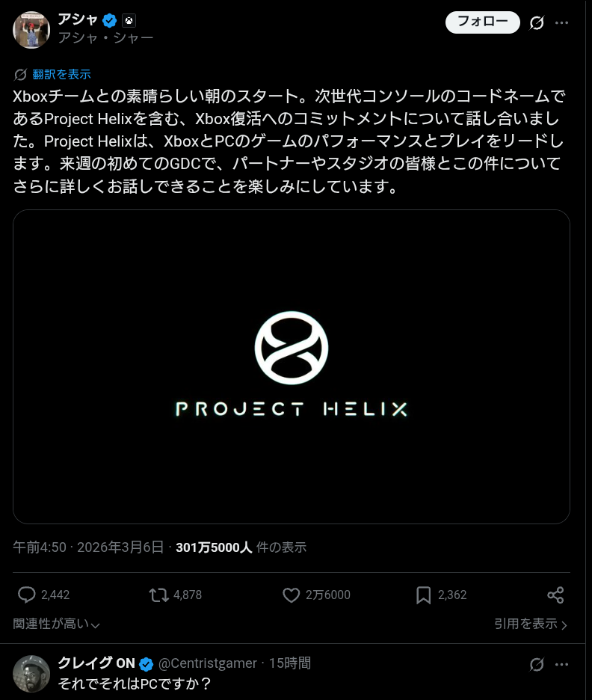
Task: Click 翻訳を表示 to show translation
Action: [x=61, y=74]
